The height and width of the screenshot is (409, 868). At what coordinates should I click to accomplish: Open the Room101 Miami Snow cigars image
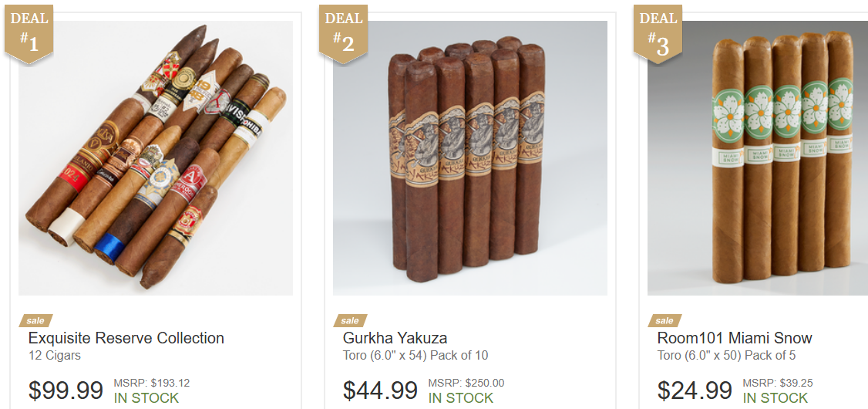point(758,158)
